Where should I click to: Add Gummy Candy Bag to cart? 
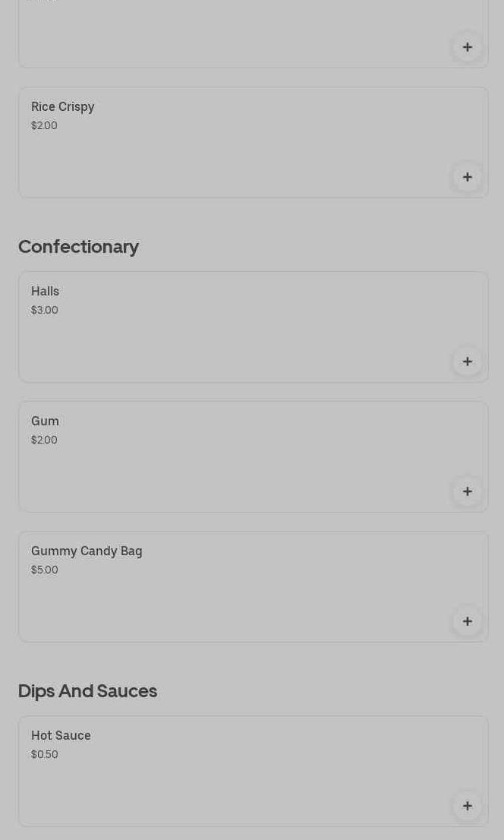click(468, 621)
